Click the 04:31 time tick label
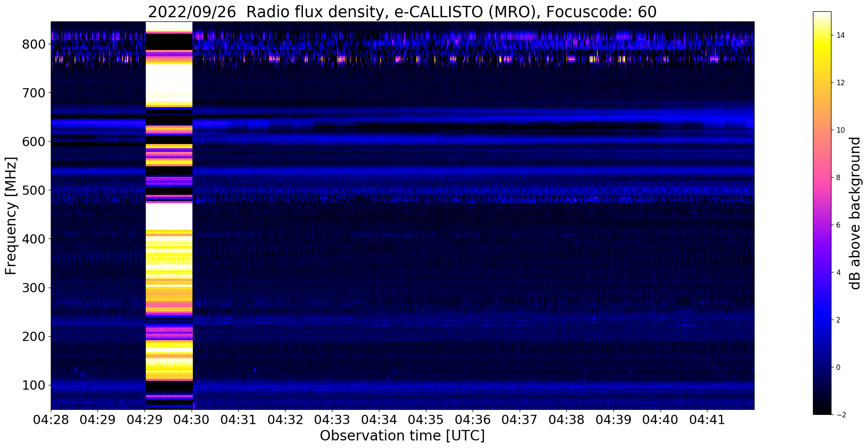This screenshot has height=448, width=868. [x=239, y=420]
